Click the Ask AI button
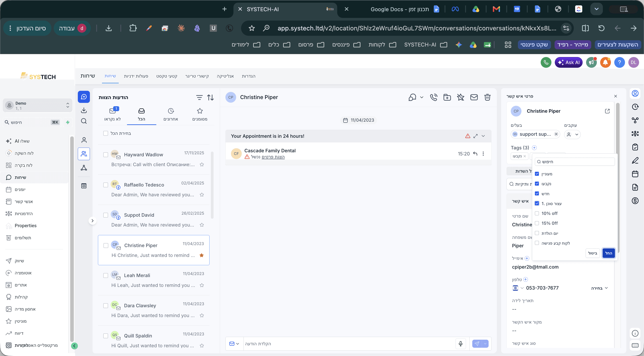 pos(568,62)
